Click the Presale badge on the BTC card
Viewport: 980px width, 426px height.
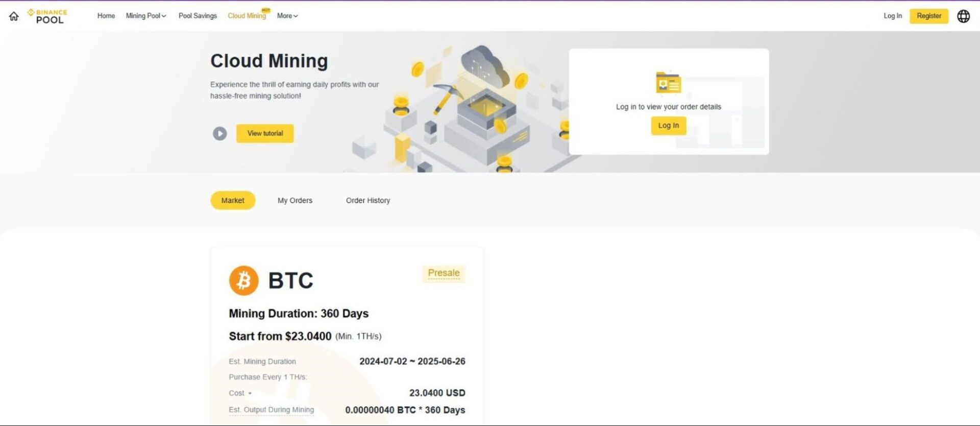pos(443,273)
